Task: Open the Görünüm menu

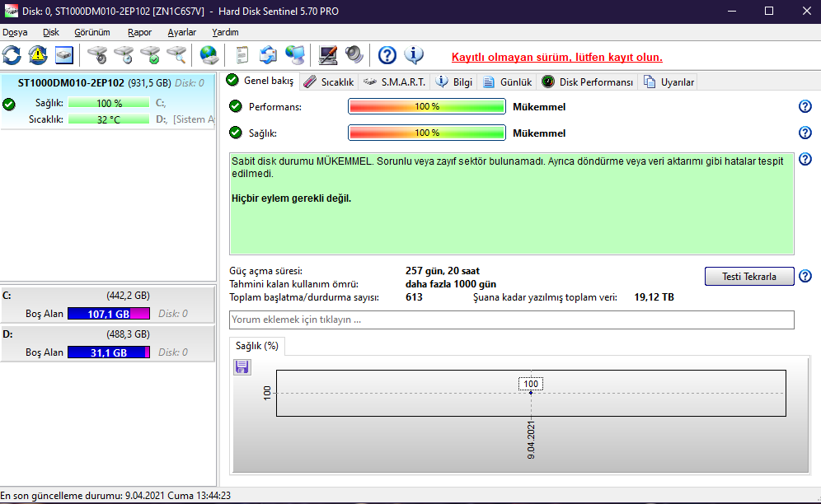Action: tap(92, 32)
